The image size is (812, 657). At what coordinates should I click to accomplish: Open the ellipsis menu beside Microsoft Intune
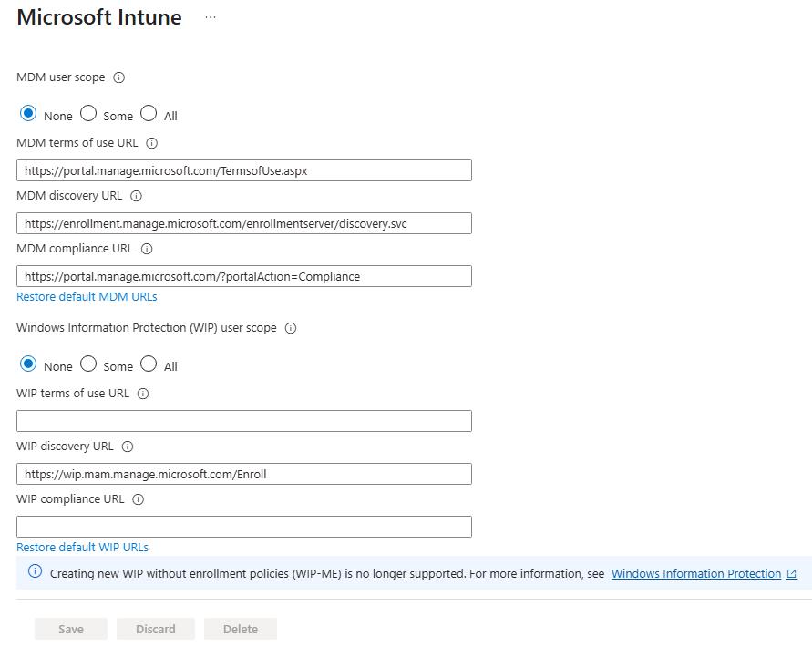(x=211, y=17)
